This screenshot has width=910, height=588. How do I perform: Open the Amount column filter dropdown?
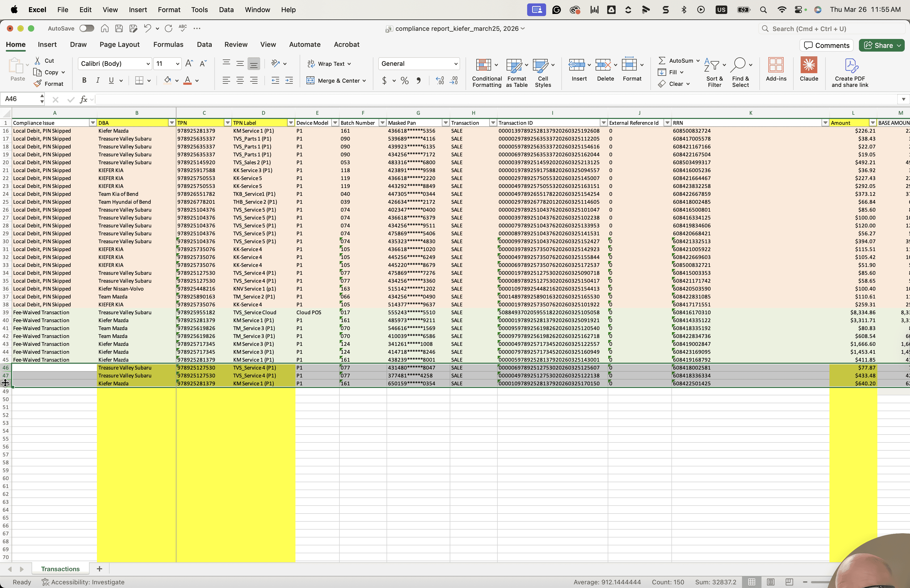tap(873, 123)
